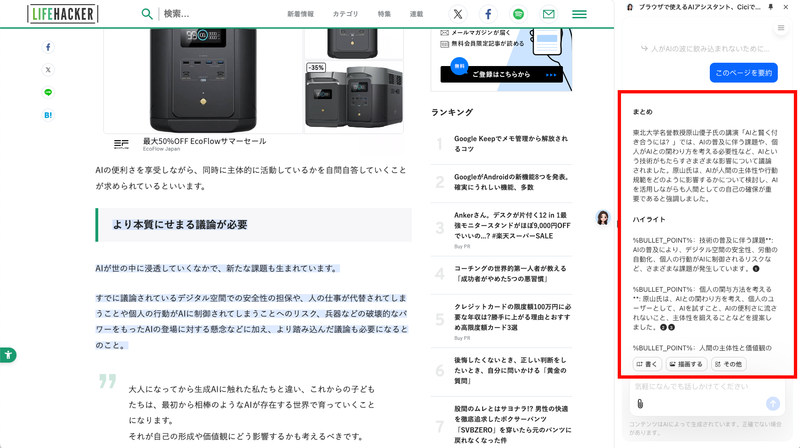Image resolution: width=800 pixels, height=448 pixels.
Task: Share article via LINE sidebar icon
Action: coord(48,92)
